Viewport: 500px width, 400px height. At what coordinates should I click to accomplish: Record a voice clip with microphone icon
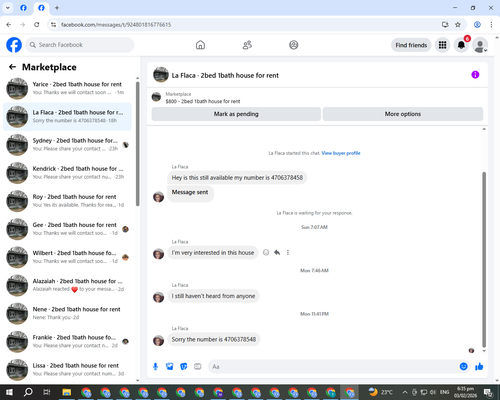tap(155, 367)
